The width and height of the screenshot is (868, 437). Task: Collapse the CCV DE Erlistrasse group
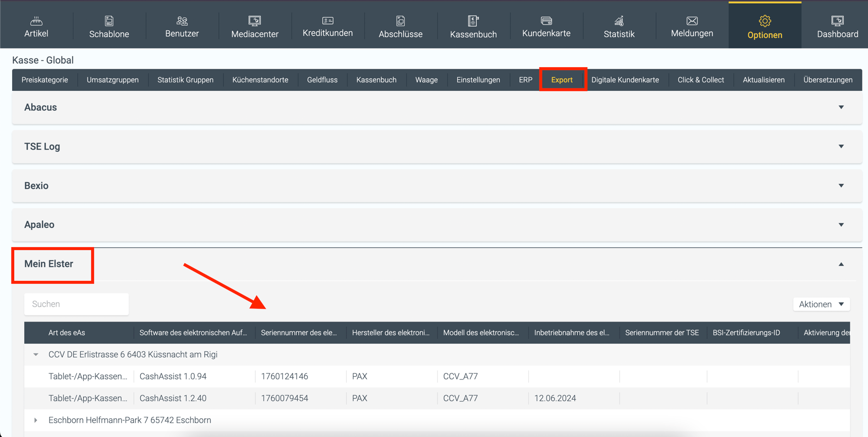(x=36, y=355)
